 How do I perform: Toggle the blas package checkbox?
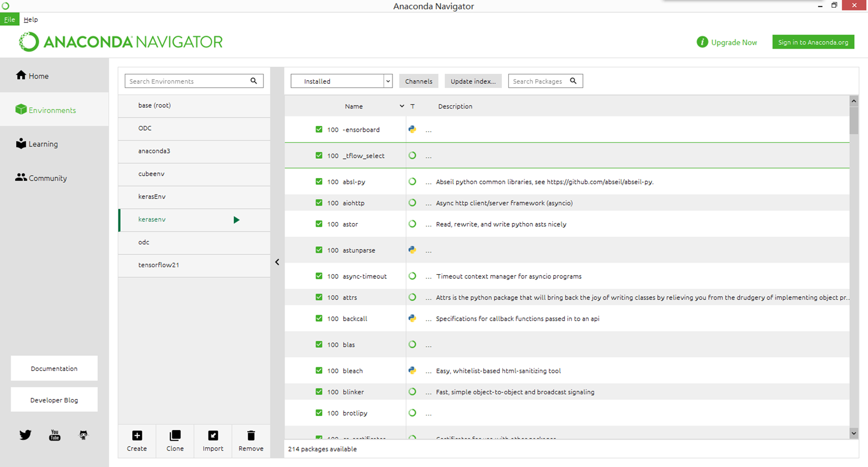pos(319,345)
